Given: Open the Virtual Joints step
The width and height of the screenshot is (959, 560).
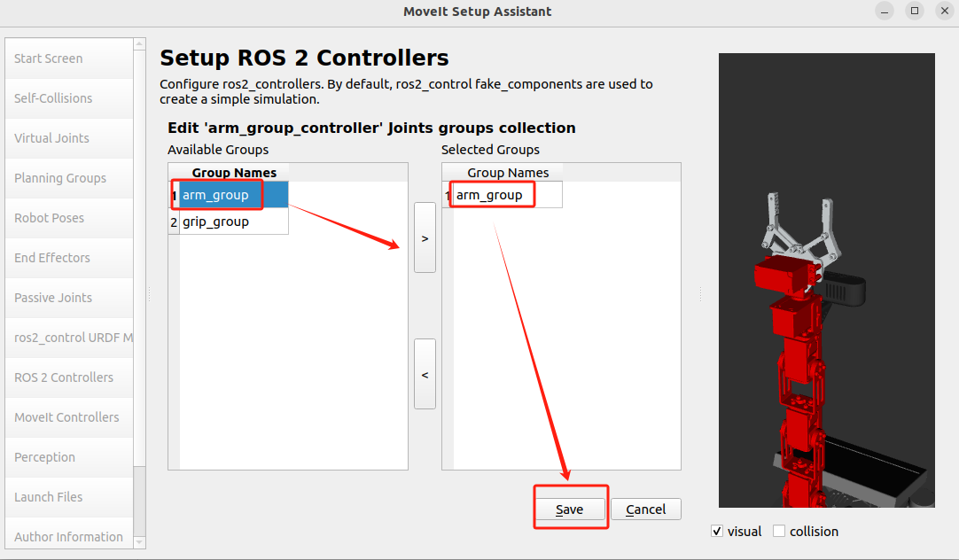Looking at the screenshot, I should pyautogui.click(x=69, y=138).
